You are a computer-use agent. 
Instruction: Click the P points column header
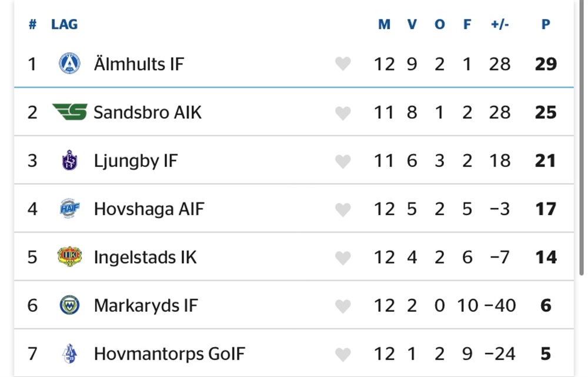pos(546,24)
